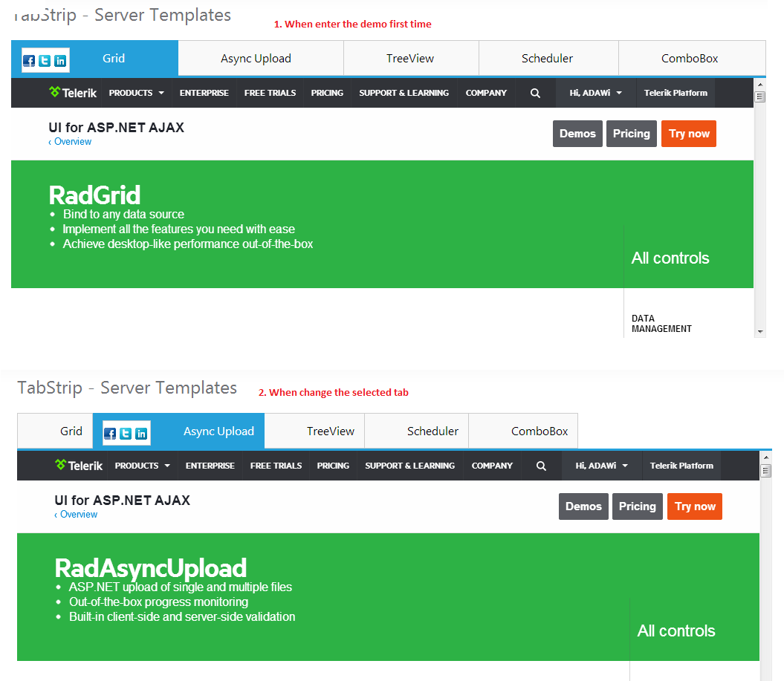784x681 pixels.
Task: Click All controls in the lower green banner
Action: pyautogui.click(x=676, y=631)
